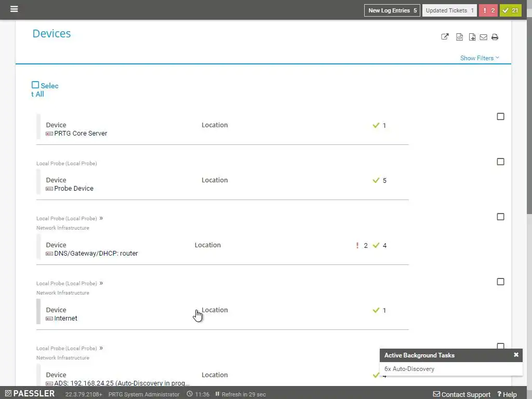Screen dimensions: 532x399
Task: Click Location column of router row
Action: 208,245
